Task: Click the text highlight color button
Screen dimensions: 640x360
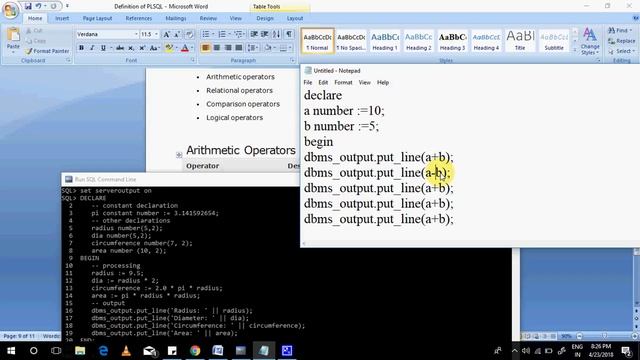Action: click(169, 48)
